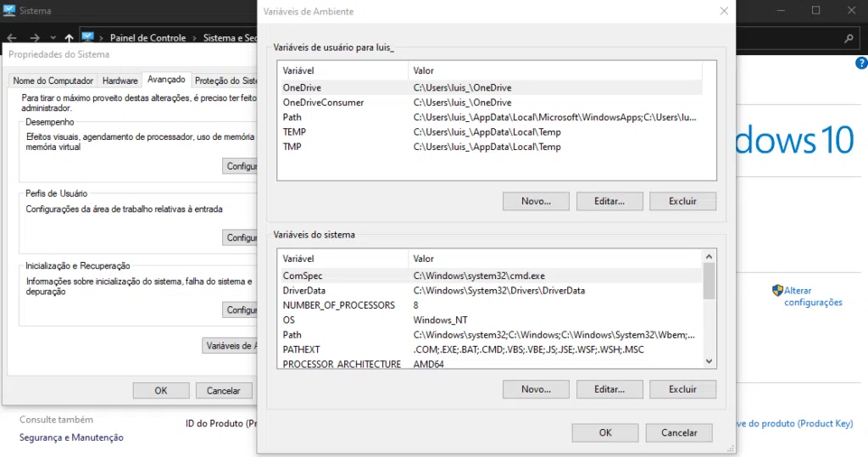Image resolution: width=868 pixels, height=457 pixels.
Task: Select ComSpec system variable row
Action: pyautogui.click(x=491, y=276)
